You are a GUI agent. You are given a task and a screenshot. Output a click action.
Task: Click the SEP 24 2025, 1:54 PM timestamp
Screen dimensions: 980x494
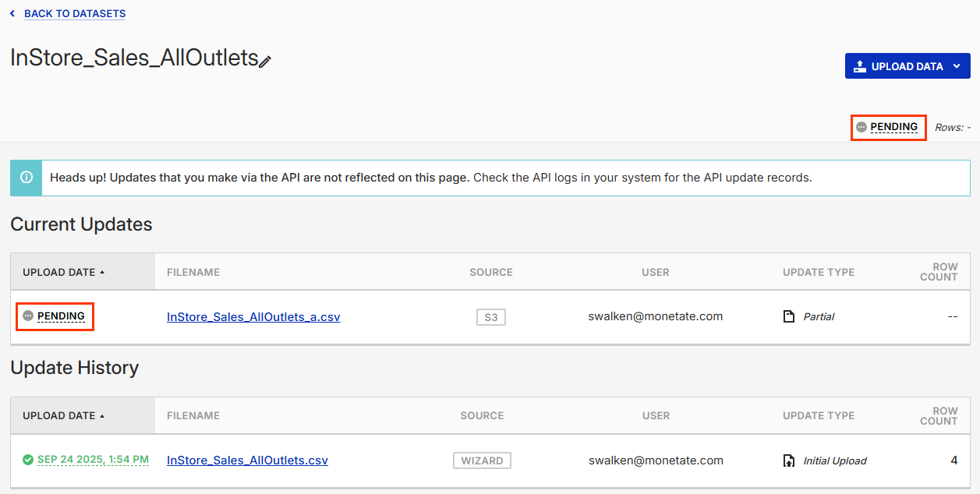pos(93,460)
